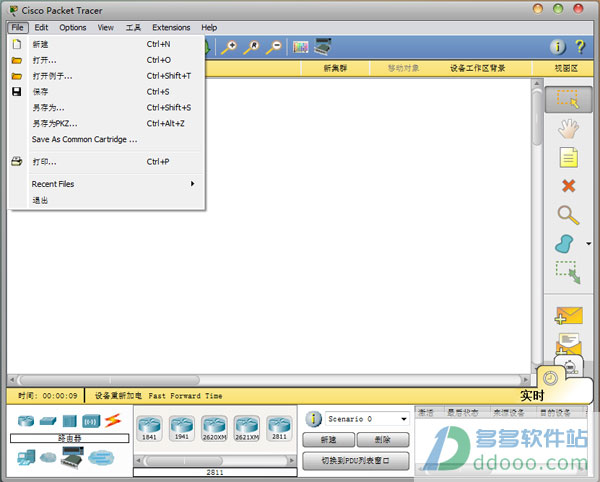Choose the Select tool with dashed rectangle
The image size is (600, 482).
(568, 99)
